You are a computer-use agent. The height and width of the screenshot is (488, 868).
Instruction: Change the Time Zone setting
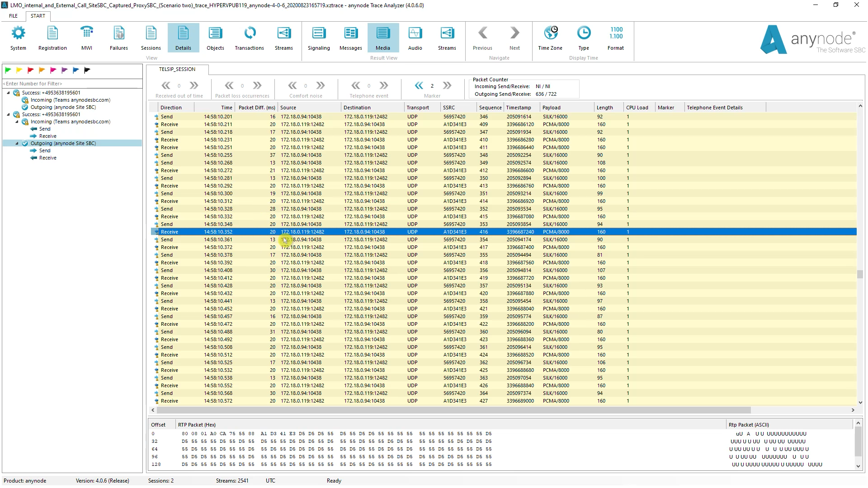[x=550, y=38]
